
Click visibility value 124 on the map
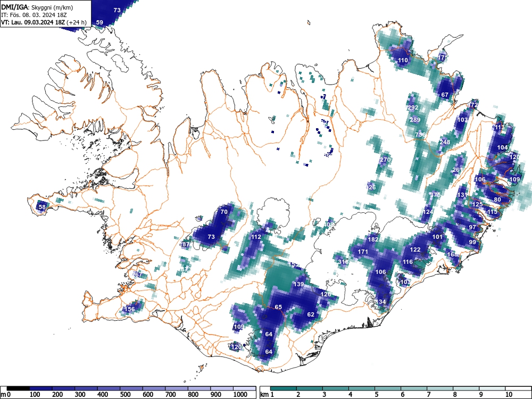pyautogui.click(x=428, y=212)
